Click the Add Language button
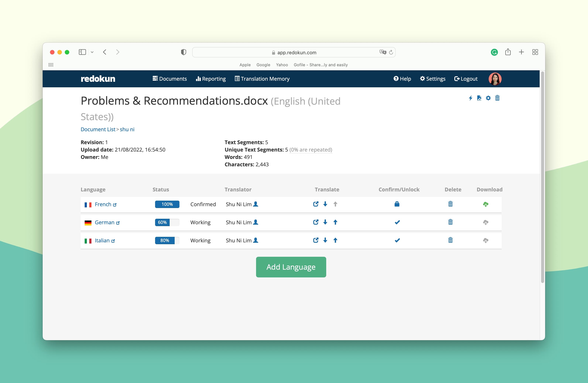The image size is (588, 383). 291,267
